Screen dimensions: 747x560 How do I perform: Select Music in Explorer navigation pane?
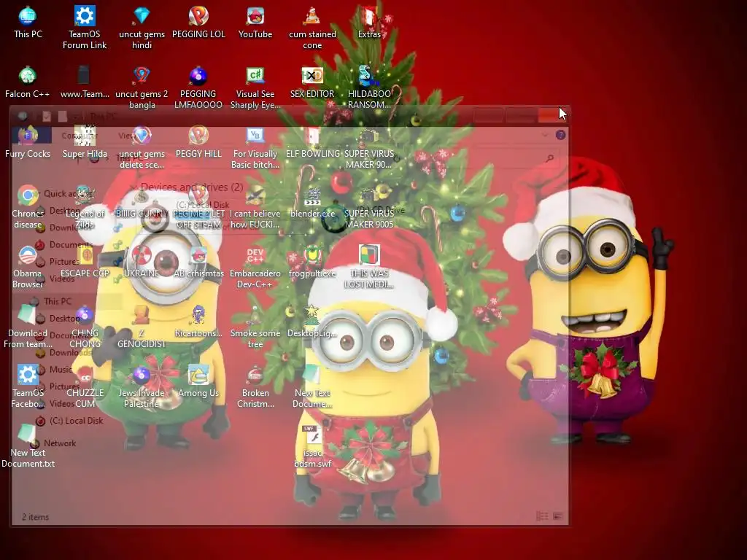tap(61, 369)
